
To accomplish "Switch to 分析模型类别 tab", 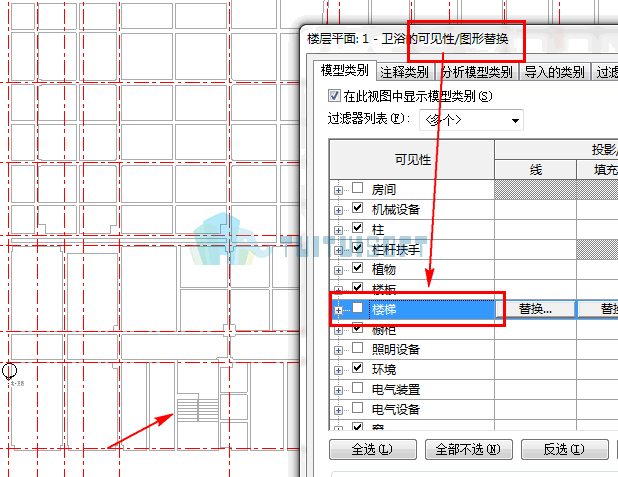I will tap(477, 72).
